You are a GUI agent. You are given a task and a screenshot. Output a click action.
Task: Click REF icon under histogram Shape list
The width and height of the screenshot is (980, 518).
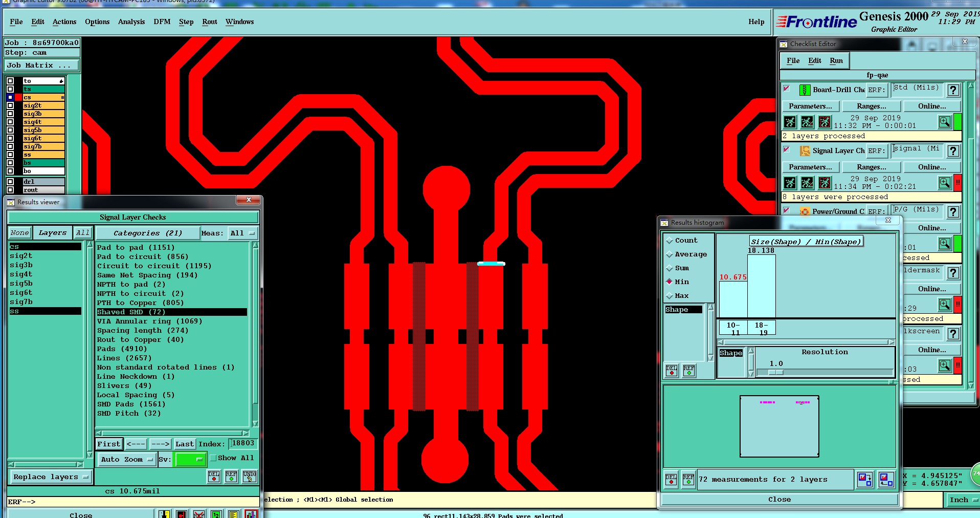(x=689, y=370)
